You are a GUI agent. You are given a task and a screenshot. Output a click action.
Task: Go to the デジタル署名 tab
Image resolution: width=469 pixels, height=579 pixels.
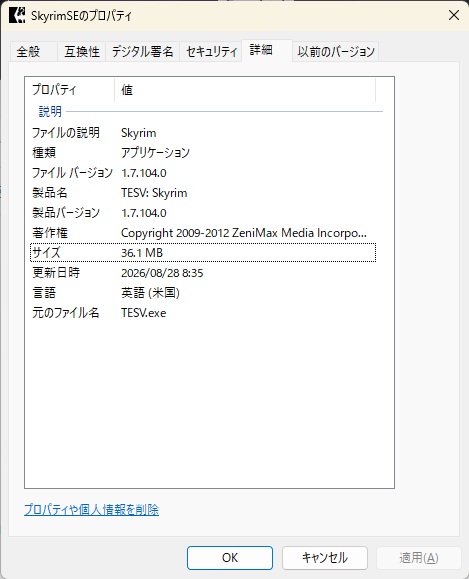[143, 51]
